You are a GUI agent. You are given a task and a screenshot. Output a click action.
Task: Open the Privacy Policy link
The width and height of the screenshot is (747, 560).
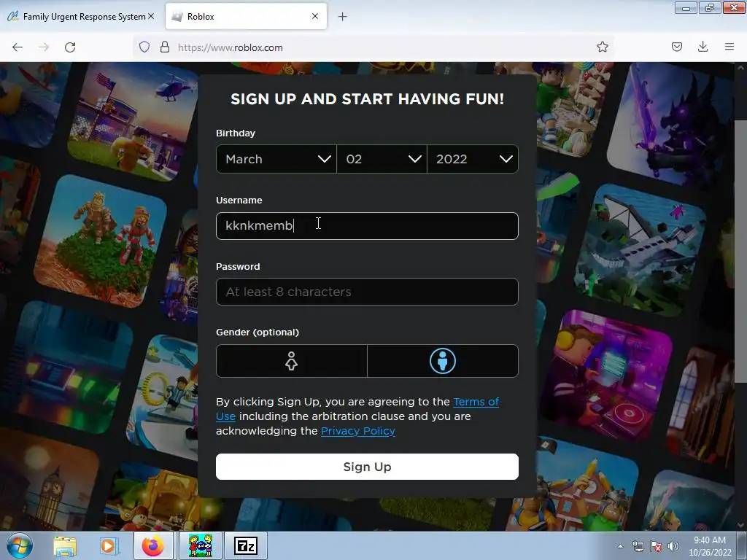click(357, 431)
